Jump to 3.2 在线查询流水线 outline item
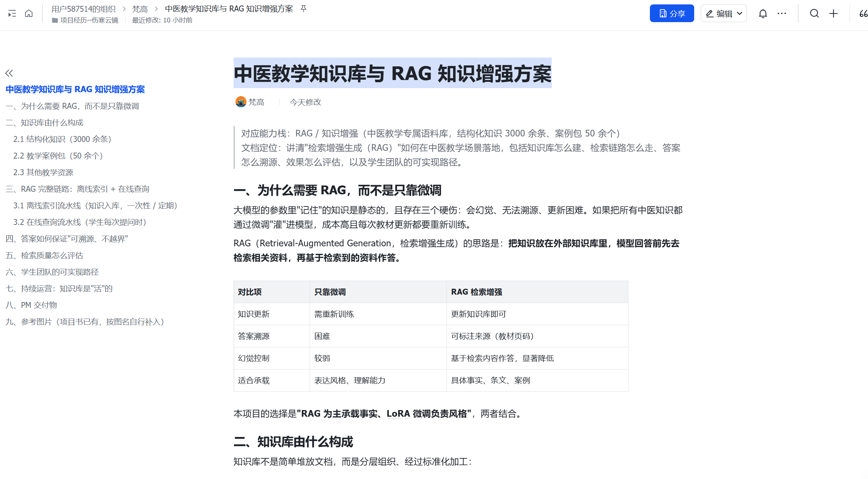 [x=80, y=222]
